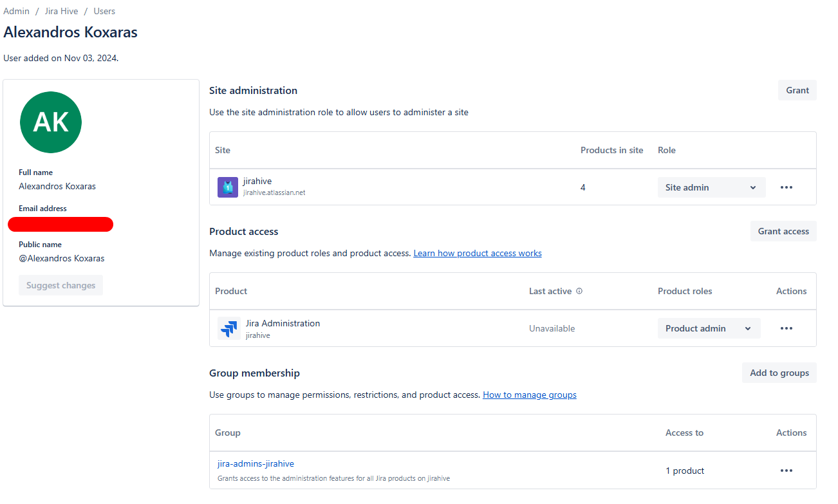
Task: Go to Users breadcrumb
Action: [x=104, y=11]
